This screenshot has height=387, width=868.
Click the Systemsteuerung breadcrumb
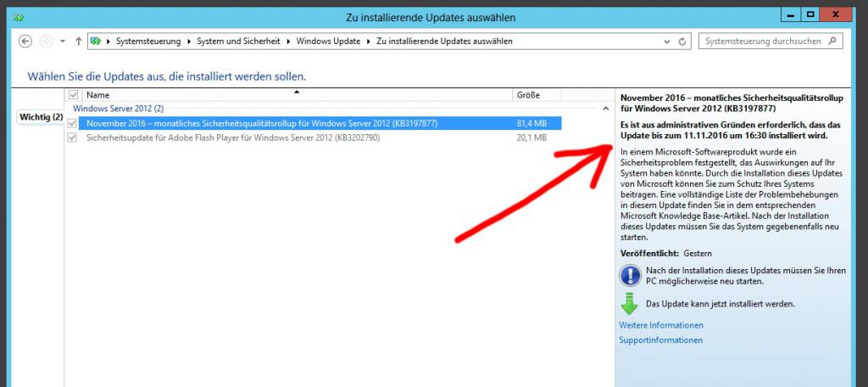click(x=148, y=42)
